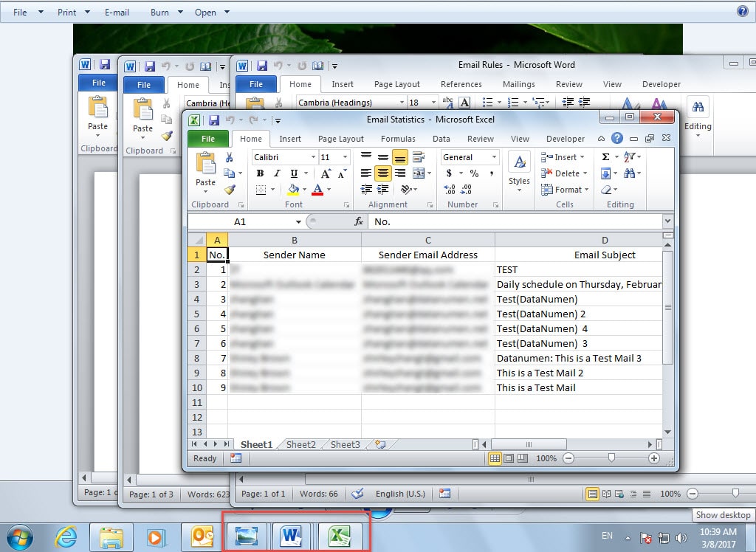The width and height of the screenshot is (756, 552).
Task: Open the green Excel File tab
Action: [x=207, y=139]
